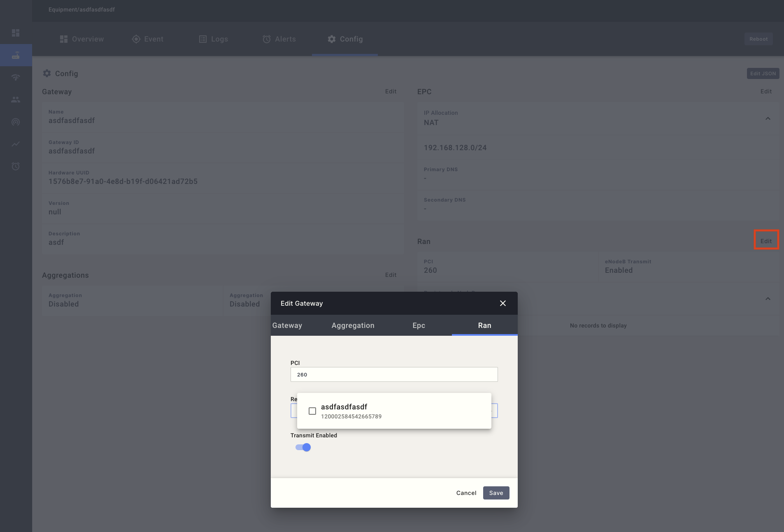Switch to the Epc tab in dialog
The width and height of the screenshot is (784, 532).
(x=419, y=325)
